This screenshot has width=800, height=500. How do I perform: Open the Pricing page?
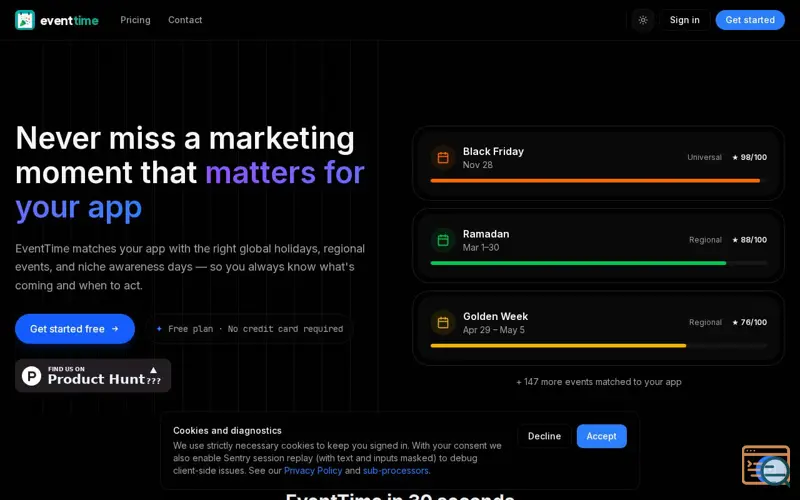135,20
